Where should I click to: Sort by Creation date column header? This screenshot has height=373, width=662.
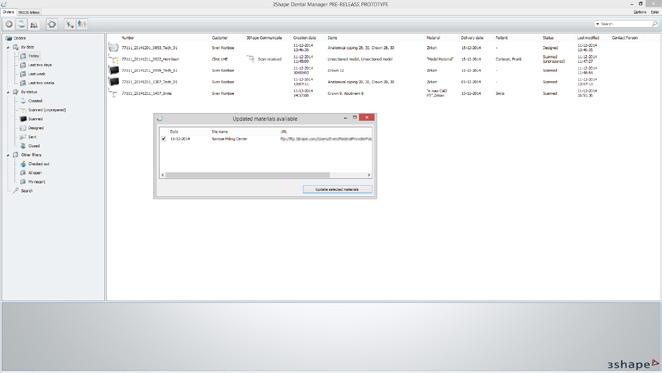click(x=304, y=38)
